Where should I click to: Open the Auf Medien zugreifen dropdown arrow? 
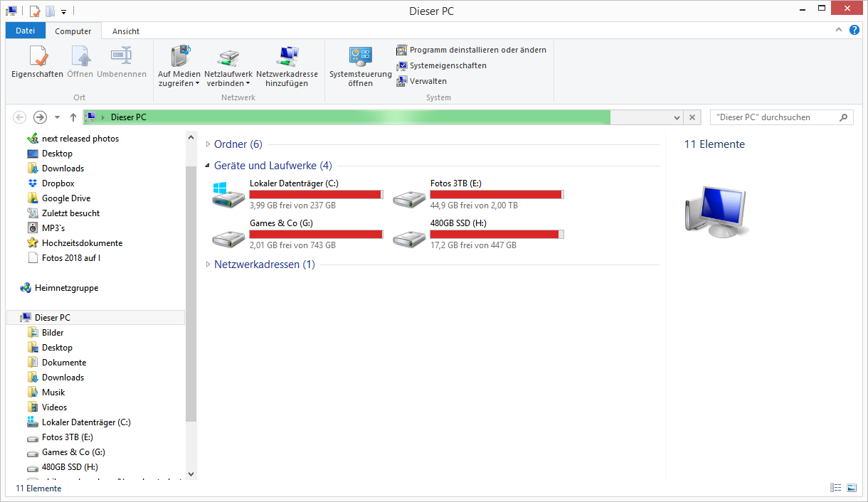tap(198, 83)
